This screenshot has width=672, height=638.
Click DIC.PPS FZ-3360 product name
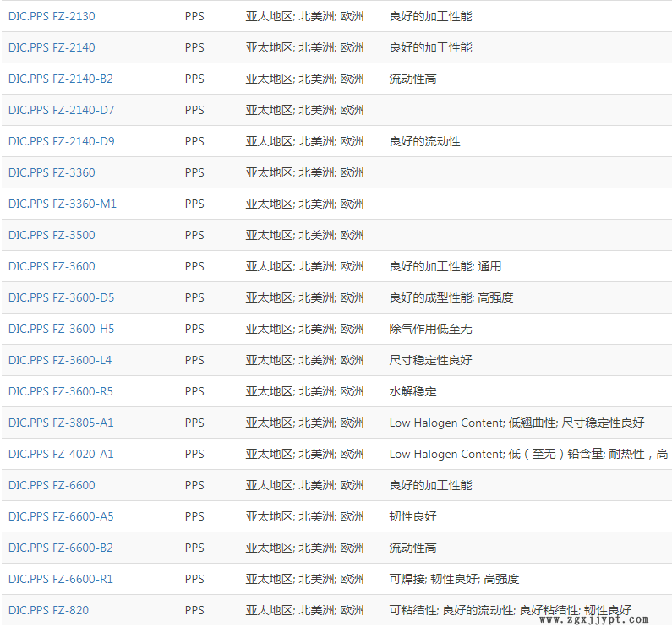[52, 172]
